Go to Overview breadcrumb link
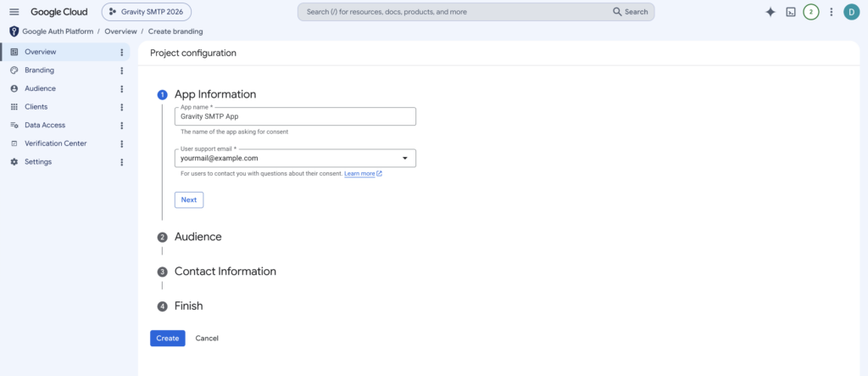This screenshot has height=376, width=868. [x=120, y=31]
